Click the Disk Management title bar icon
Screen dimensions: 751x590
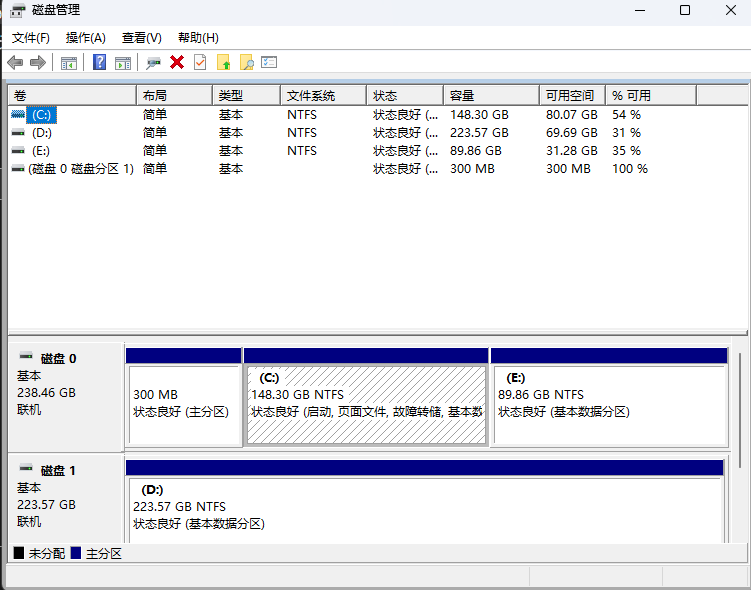point(18,10)
